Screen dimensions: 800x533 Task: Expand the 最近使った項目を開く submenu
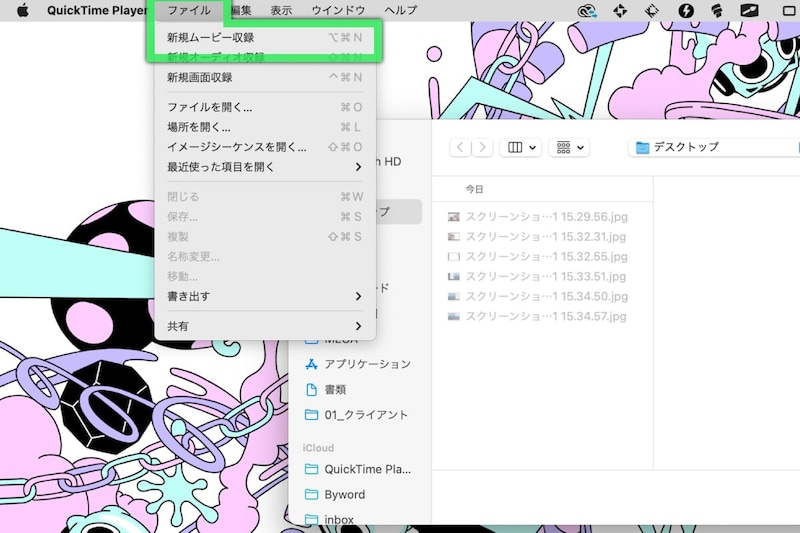pos(264,167)
